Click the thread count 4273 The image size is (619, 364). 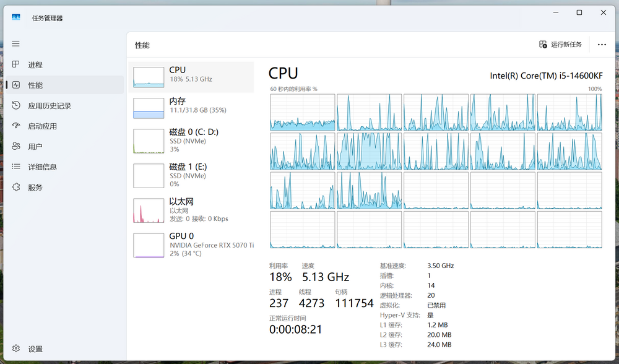(x=311, y=303)
